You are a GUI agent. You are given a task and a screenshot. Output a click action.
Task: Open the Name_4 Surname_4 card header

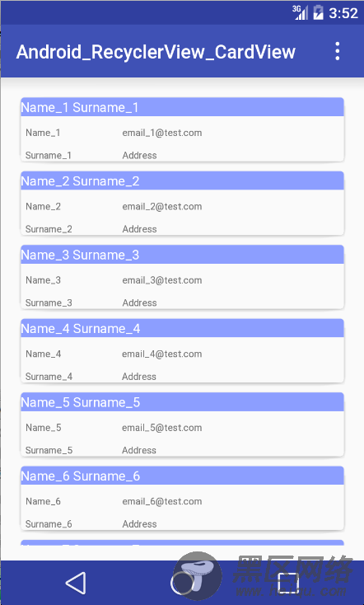tap(182, 328)
